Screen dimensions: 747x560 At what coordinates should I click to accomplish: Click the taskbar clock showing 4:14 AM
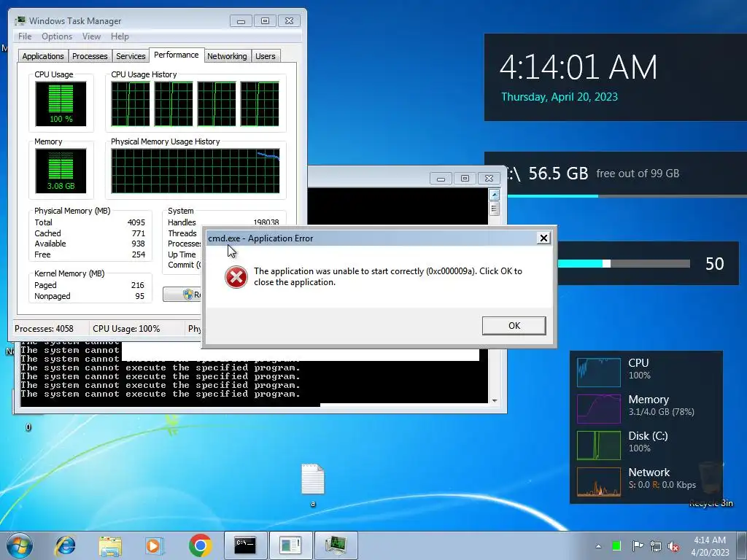(710, 546)
